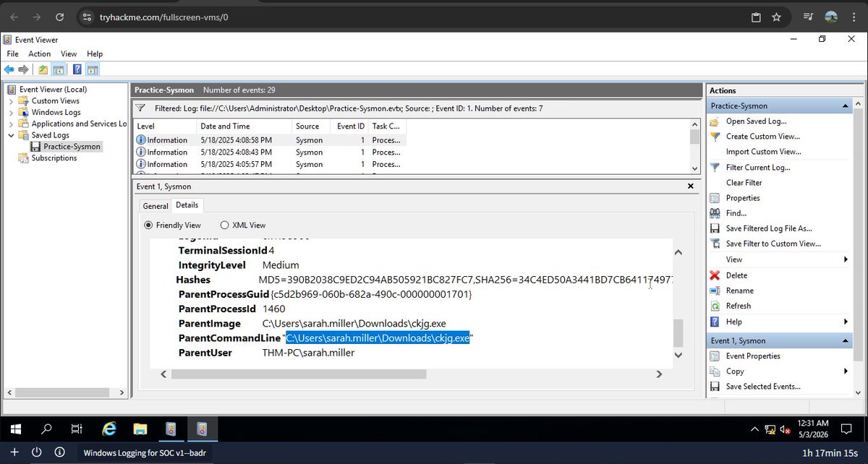
Task: Open the Action menu
Action: pos(40,53)
